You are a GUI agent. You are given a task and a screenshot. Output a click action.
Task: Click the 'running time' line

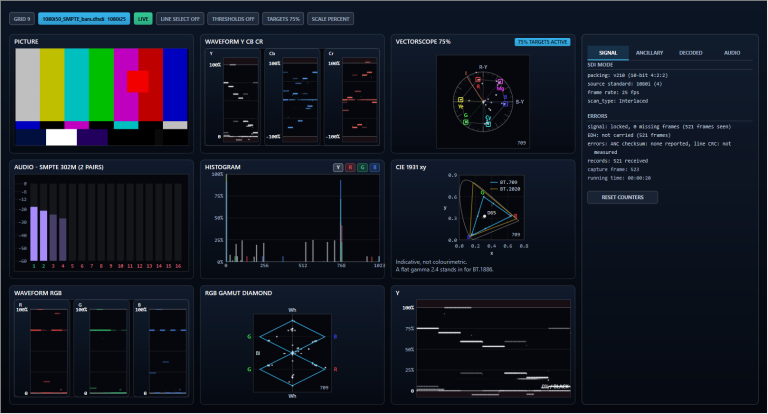point(619,178)
